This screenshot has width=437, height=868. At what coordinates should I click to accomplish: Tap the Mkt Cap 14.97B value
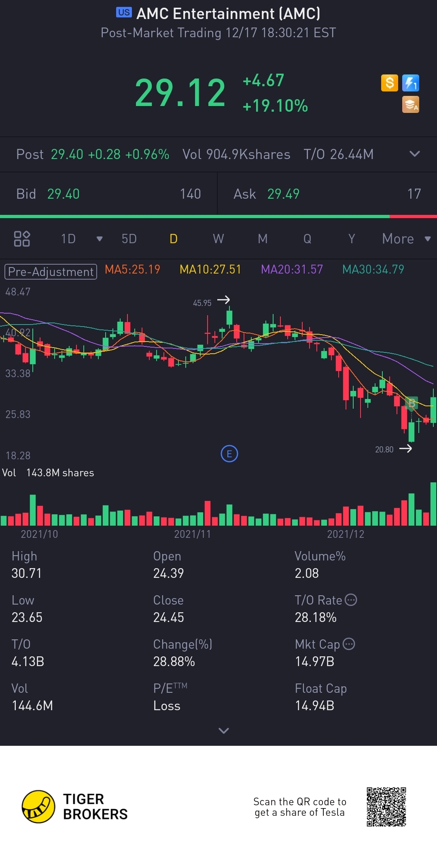[314, 661]
